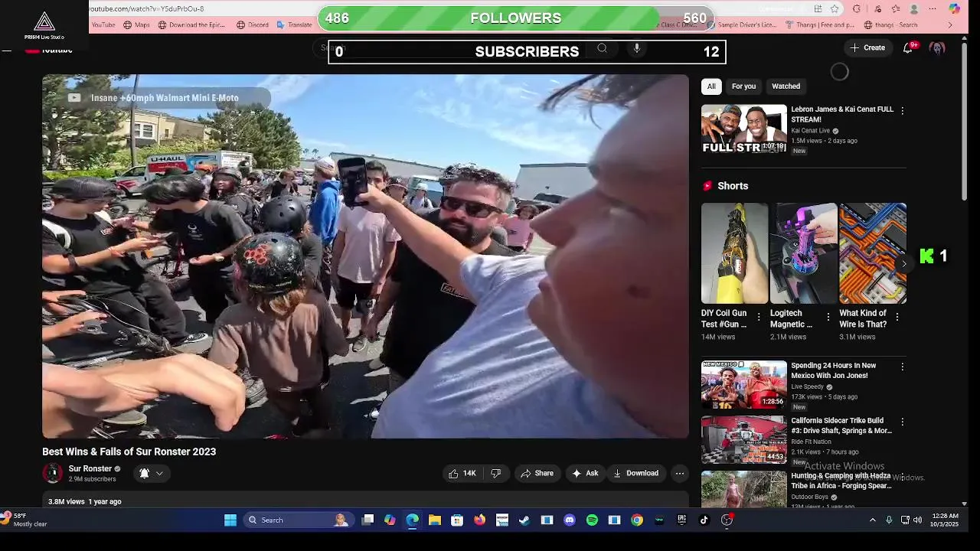Open the thangs - Search bookmark
The width and height of the screenshot is (980, 551).
[x=890, y=24]
